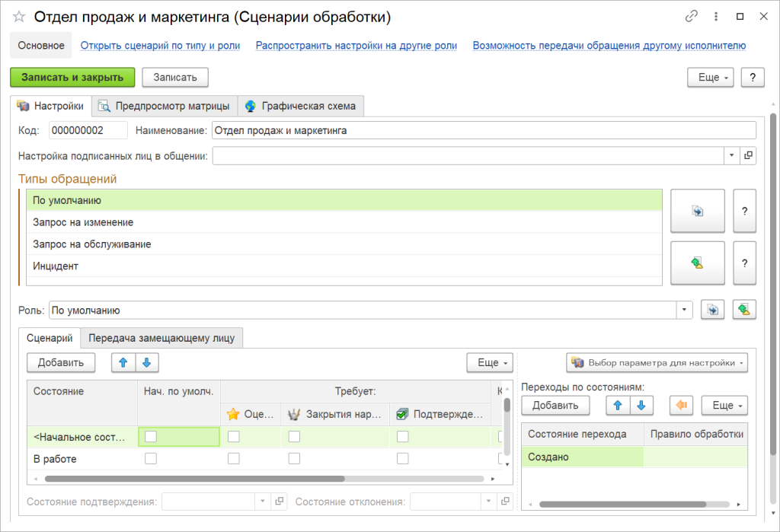Switch to Предпросмотр матрицы tab
The height and width of the screenshot is (532, 780).
(165, 106)
